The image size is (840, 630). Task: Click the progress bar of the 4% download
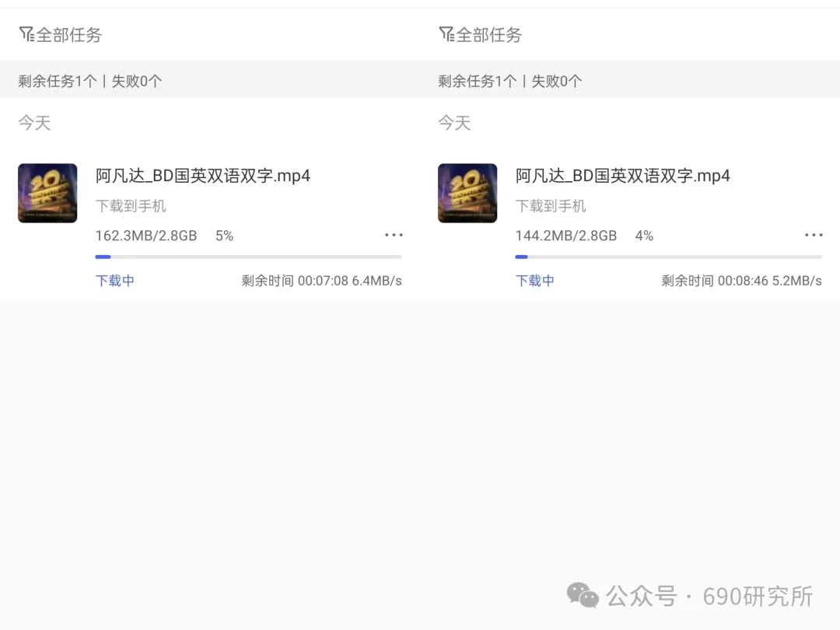click(668, 257)
